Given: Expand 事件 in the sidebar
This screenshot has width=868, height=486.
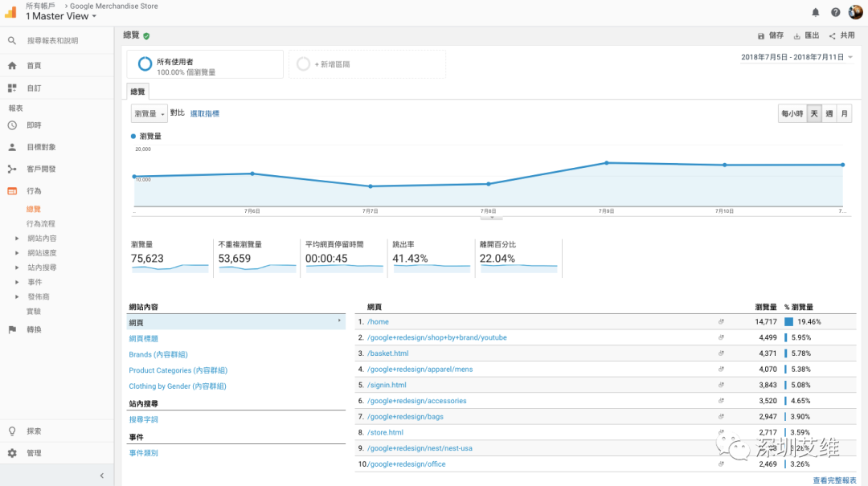Looking at the screenshot, I should 17,282.
